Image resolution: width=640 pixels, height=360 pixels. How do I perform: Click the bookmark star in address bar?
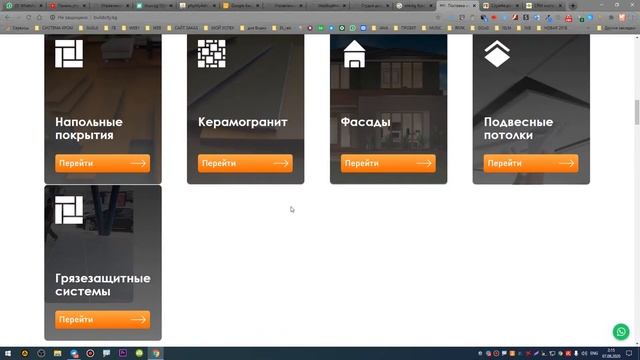point(438,18)
